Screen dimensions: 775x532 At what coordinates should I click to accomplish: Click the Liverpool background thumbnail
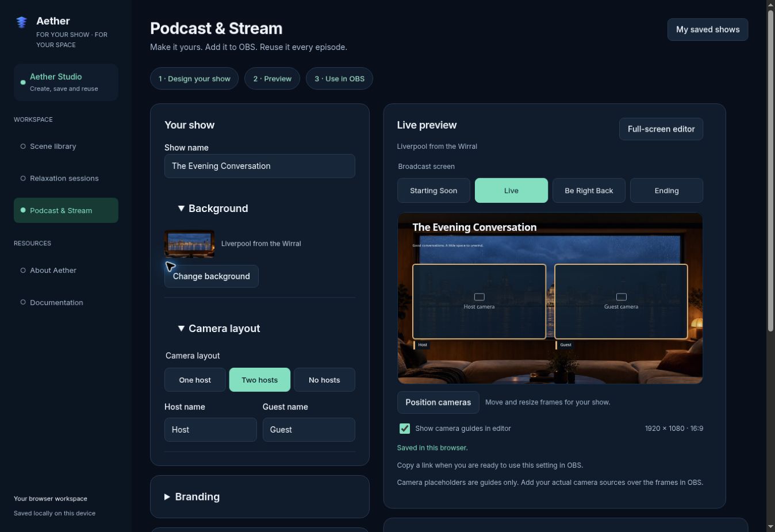[190, 244]
